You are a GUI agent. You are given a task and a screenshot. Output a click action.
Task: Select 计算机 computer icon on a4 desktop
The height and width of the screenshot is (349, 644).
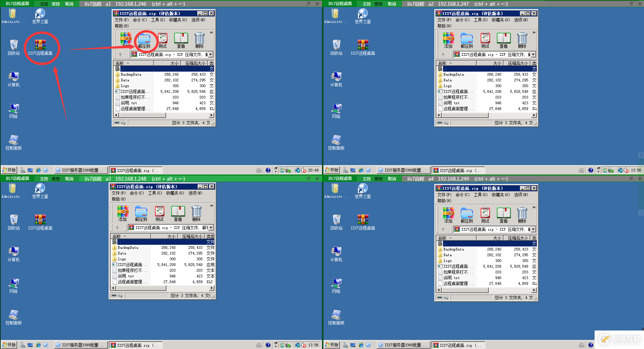(x=336, y=254)
